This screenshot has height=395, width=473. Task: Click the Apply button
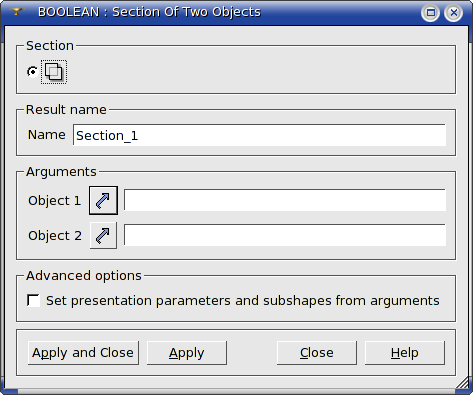187,353
